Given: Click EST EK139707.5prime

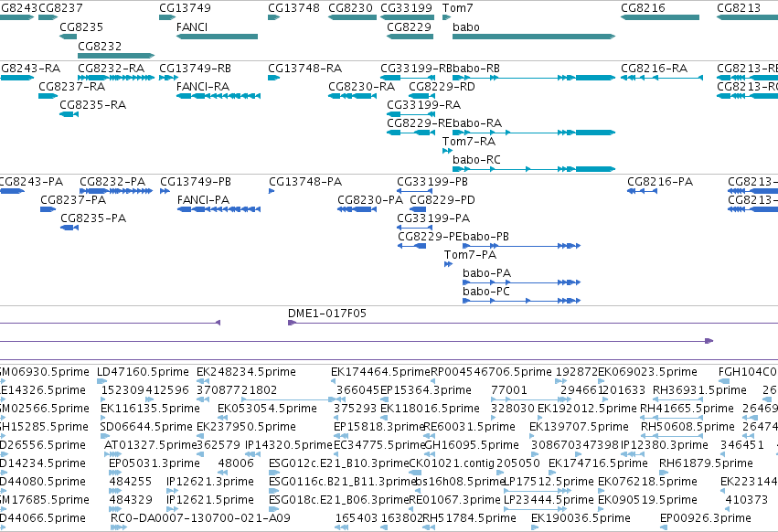Looking at the screenshot, I should pos(579,427).
